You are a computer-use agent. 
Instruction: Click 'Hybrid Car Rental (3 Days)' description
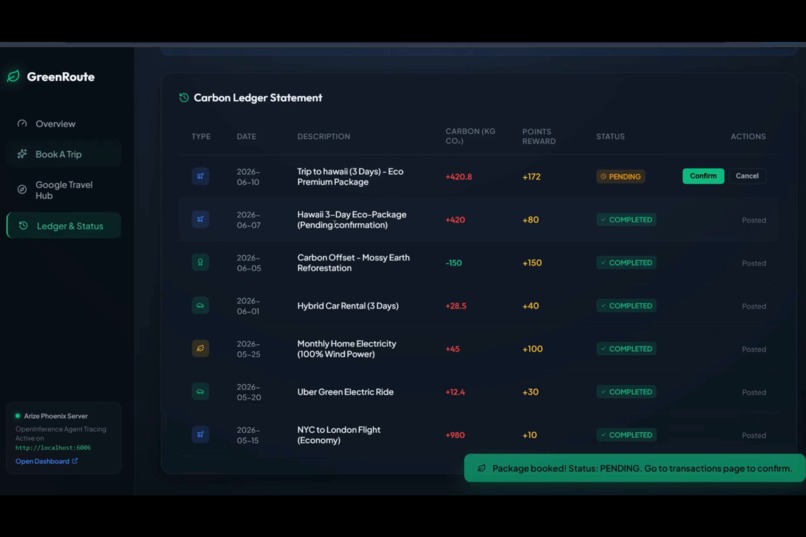coord(347,306)
